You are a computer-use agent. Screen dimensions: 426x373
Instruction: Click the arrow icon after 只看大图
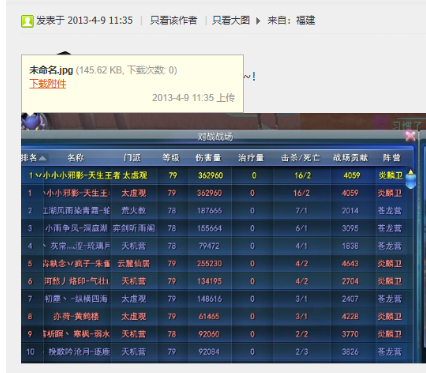[x=258, y=21]
